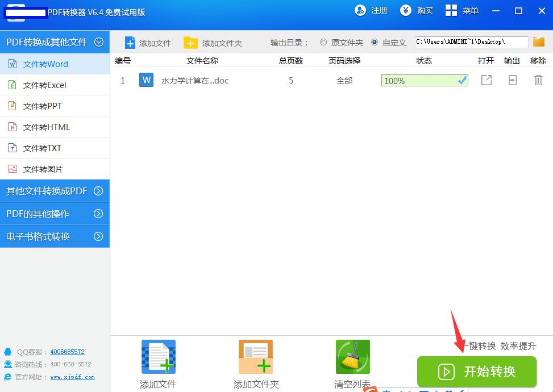Click the 购买 text in title bar
Screen dimensions: 553x392
coord(425,11)
